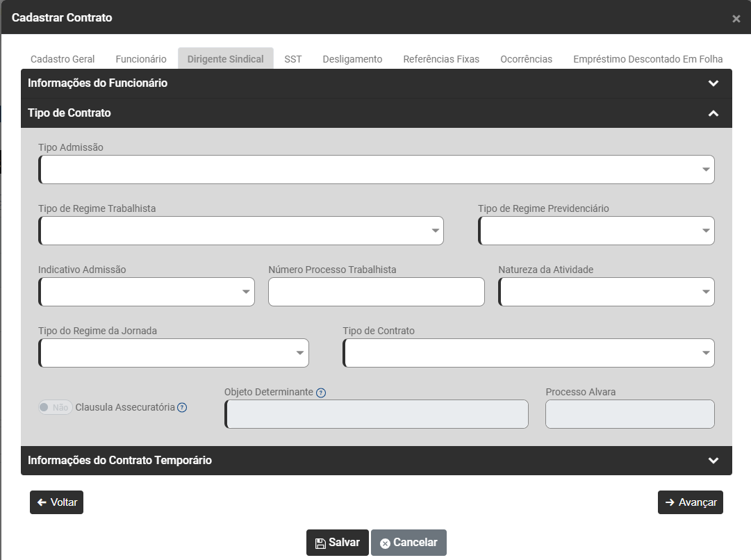Switch to the Cadastro Geral tab
Image resolution: width=751 pixels, height=560 pixels.
[63, 59]
